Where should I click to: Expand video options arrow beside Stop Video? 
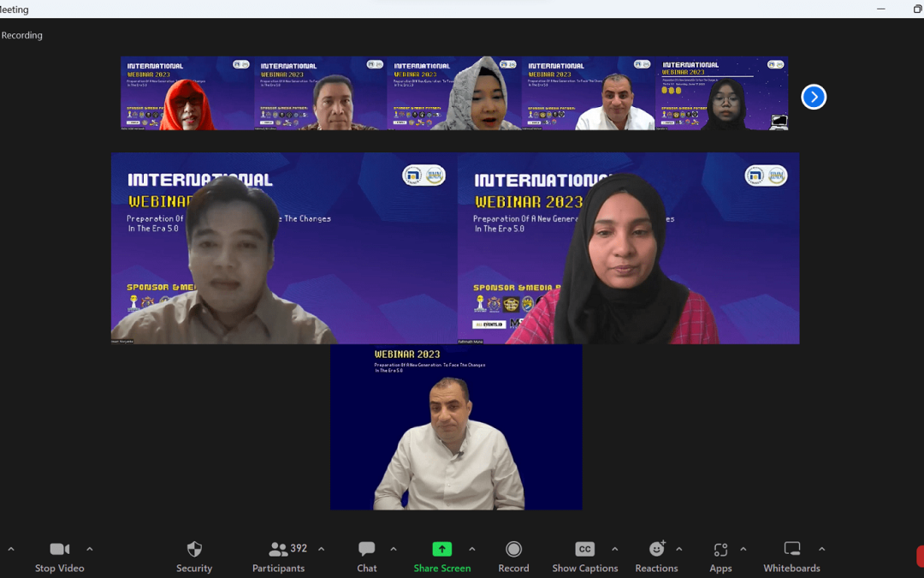[x=90, y=549]
